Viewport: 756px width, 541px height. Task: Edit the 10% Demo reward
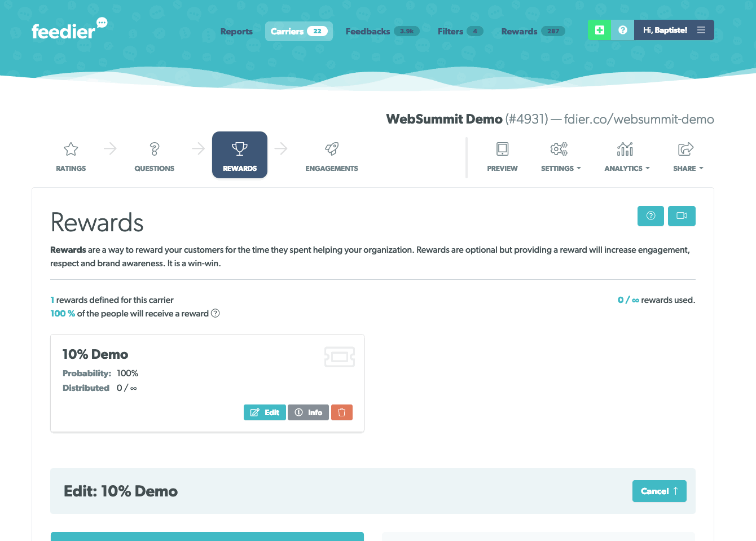[x=265, y=412]
